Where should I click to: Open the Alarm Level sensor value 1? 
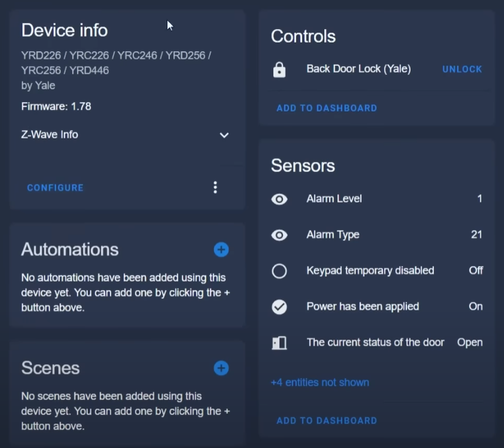tap(479, 199)
